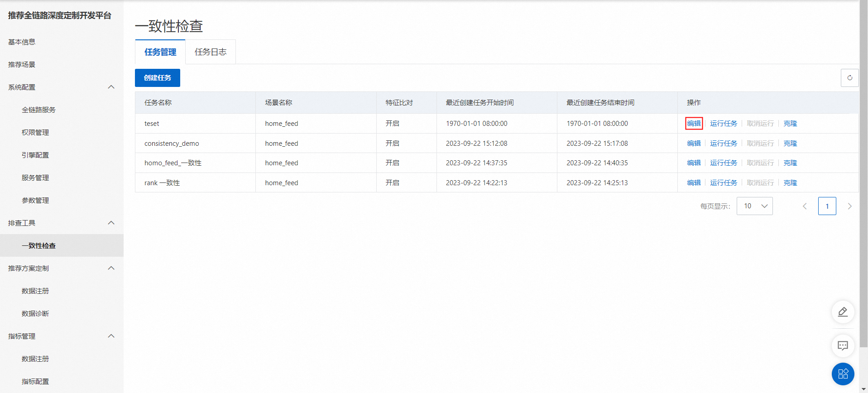Click the blue apps grid floating button
This screenshot has height=393, width=868.
tap(843, 374)
